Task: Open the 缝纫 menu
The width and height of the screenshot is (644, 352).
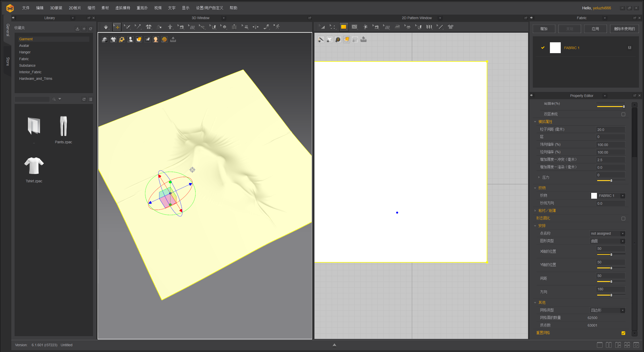Action: 91,8
